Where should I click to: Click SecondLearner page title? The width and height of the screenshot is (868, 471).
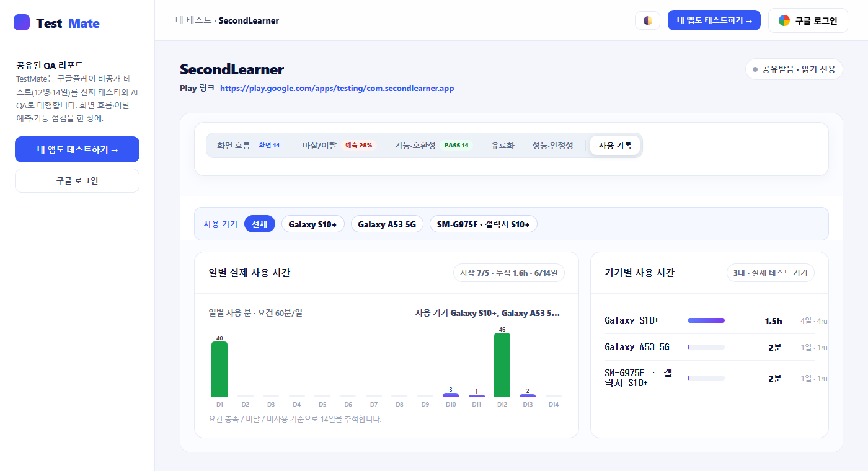click(x=232, y=69)
